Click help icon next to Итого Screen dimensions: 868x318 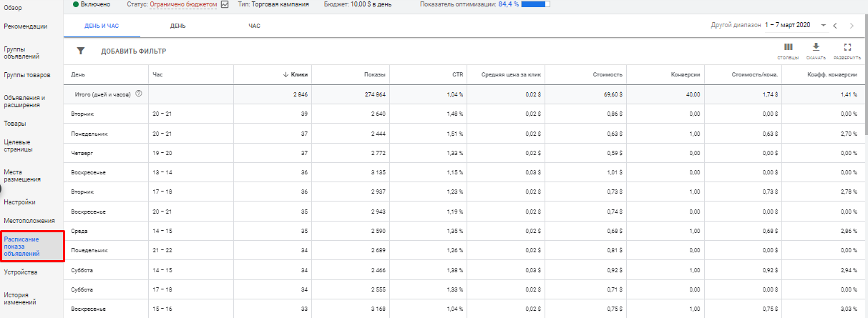pyautogui.click(x=138, y=94)
